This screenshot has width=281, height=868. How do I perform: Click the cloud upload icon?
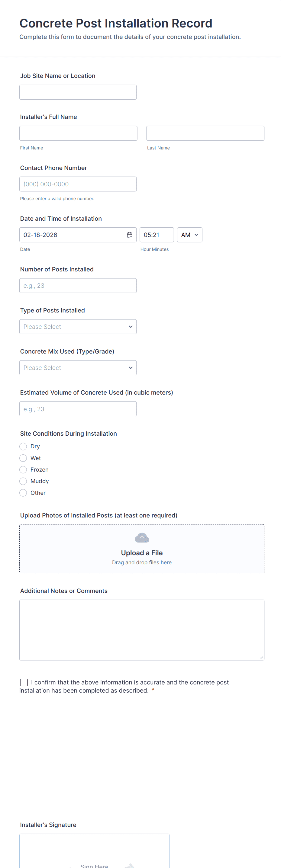(142, 538)
